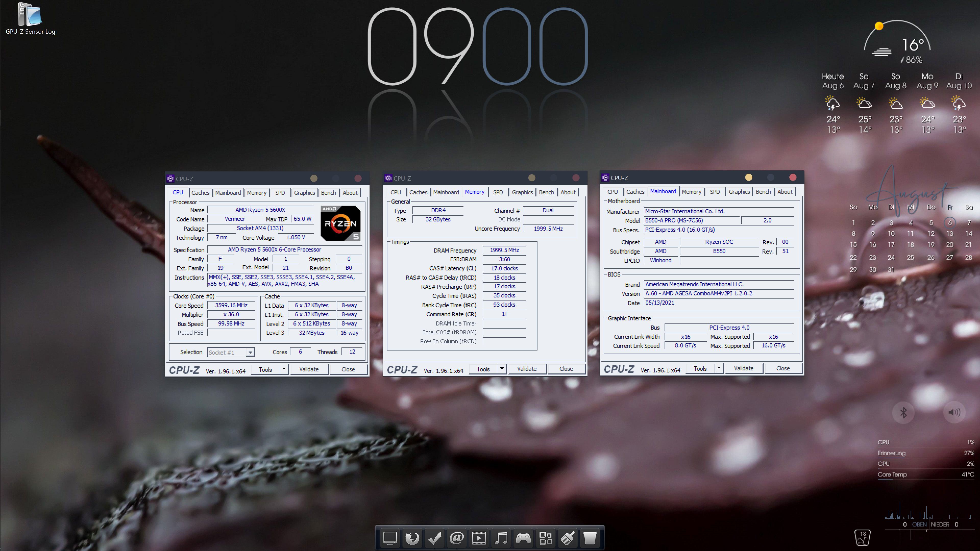Click the CAS# Latency 17.0 clocks value

[x=505, y=268]
